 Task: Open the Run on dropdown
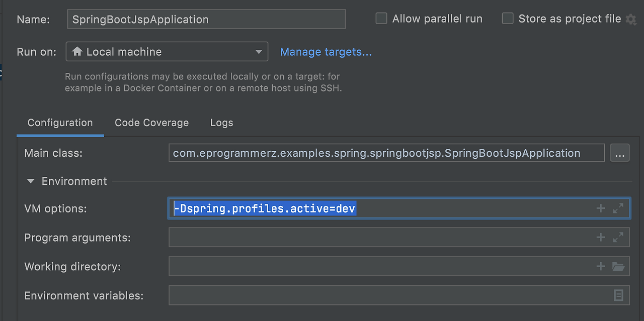[259, 51]
